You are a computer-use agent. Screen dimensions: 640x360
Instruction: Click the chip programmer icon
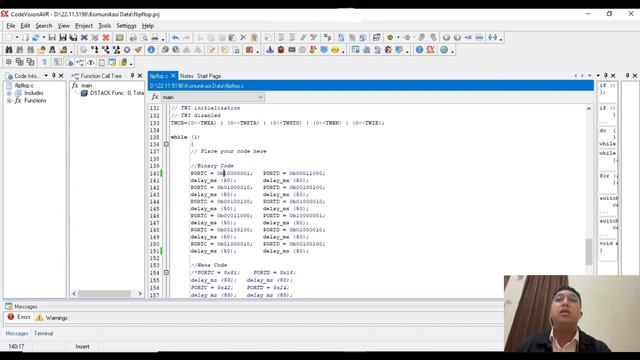292,50
